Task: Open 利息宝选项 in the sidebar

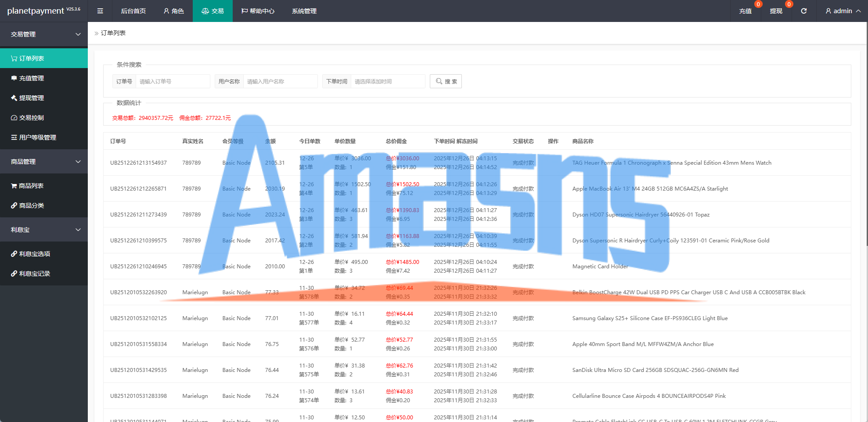Action: pos(44,254)
